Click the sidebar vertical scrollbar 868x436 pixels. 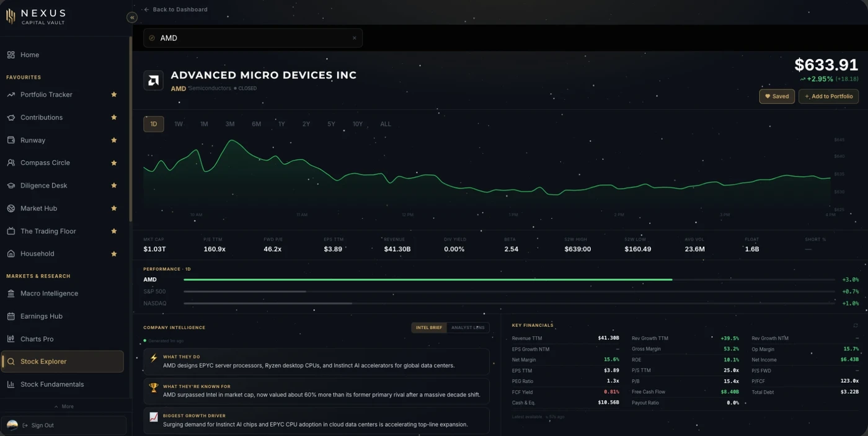[x=130, y=128]
